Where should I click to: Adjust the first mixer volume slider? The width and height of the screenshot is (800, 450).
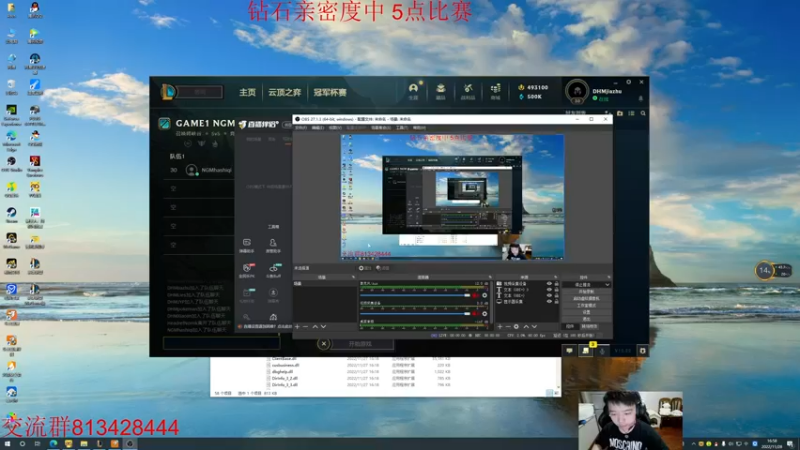point(415,295)
